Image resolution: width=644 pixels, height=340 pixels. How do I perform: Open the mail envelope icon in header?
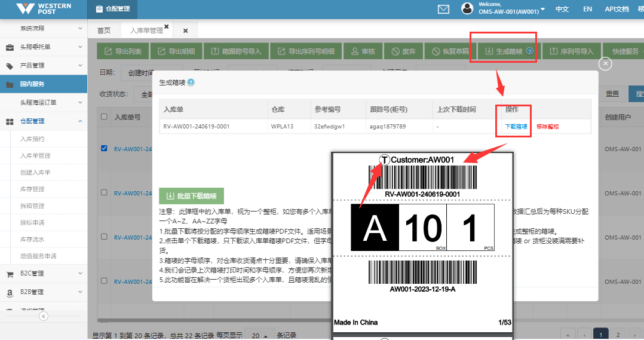point(443,9)
